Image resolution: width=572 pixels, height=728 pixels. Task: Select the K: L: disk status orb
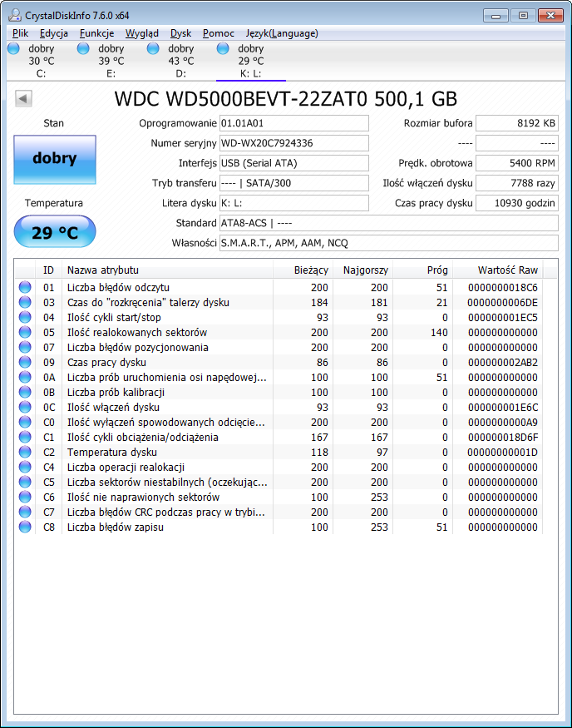[x=223, y=48]
